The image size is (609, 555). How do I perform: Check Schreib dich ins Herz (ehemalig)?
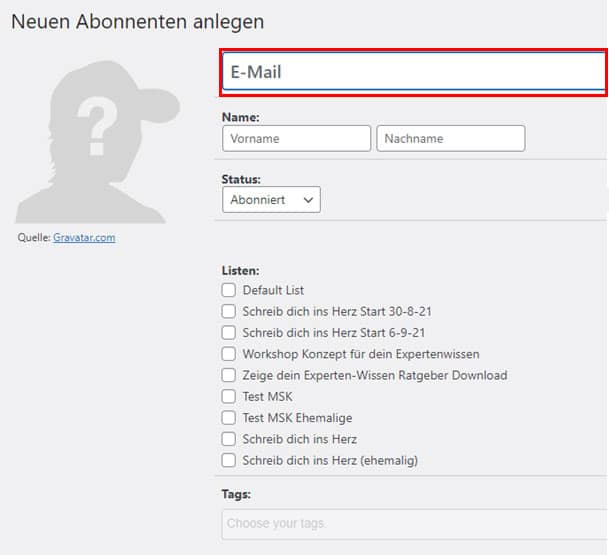[x=229, y=461]
